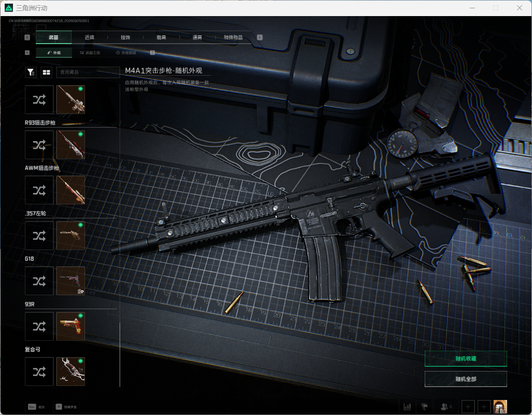Click the A key hint beside 外观

tap(27, 52)
